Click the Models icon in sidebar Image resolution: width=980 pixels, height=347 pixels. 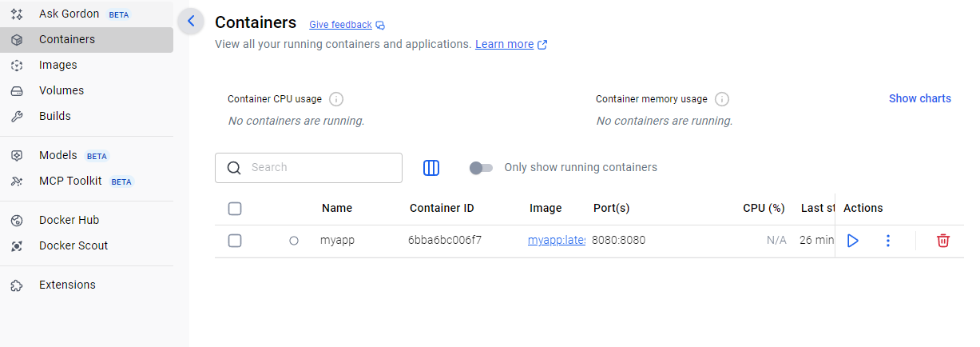17,156
